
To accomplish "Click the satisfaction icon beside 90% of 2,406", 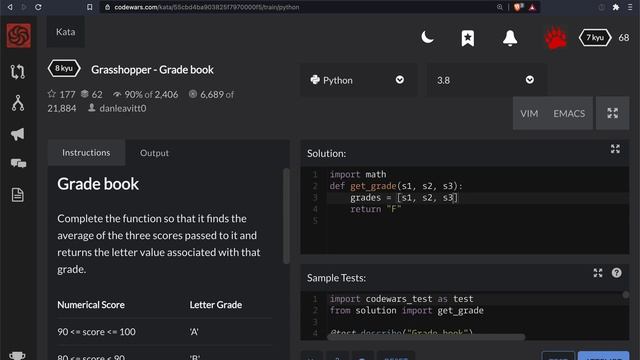I will (117, 94).
